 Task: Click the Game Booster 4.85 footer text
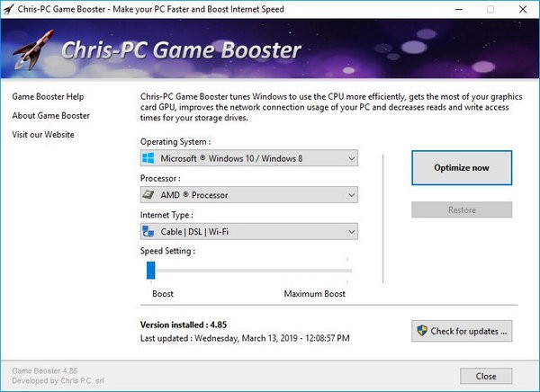pyautogui.click(x=45, y=370)
